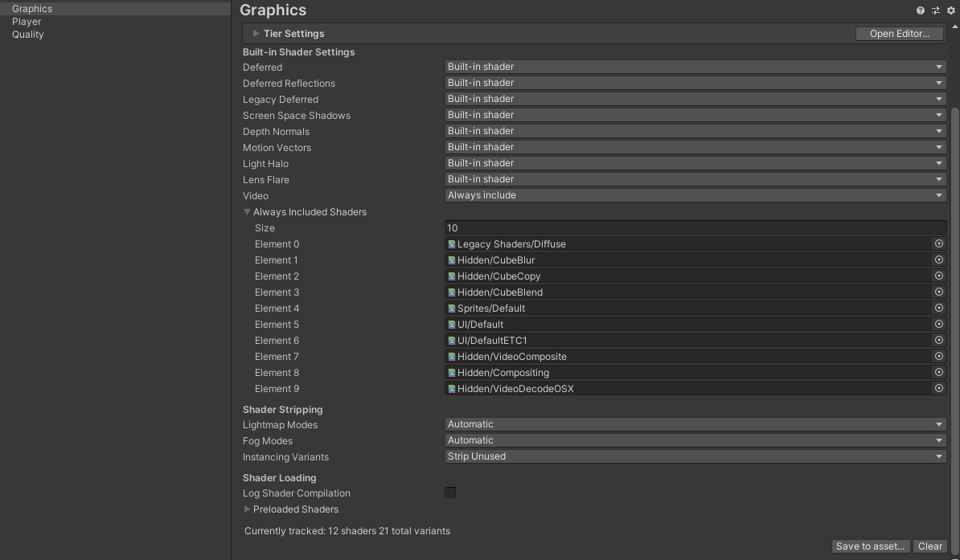
Task: Change the Fog Modes setting from Automatic
Action: click(693, 439)
